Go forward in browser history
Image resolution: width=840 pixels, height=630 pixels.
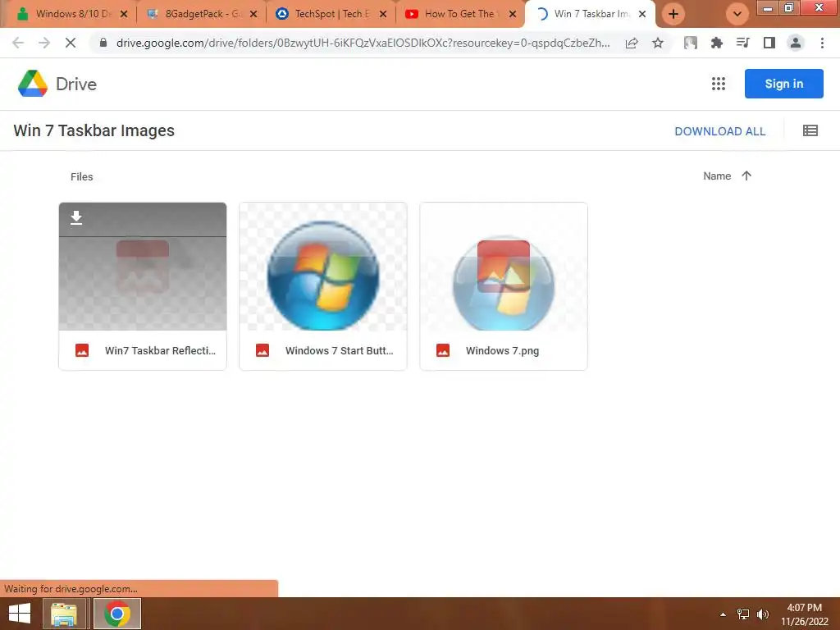coord(44,43)
